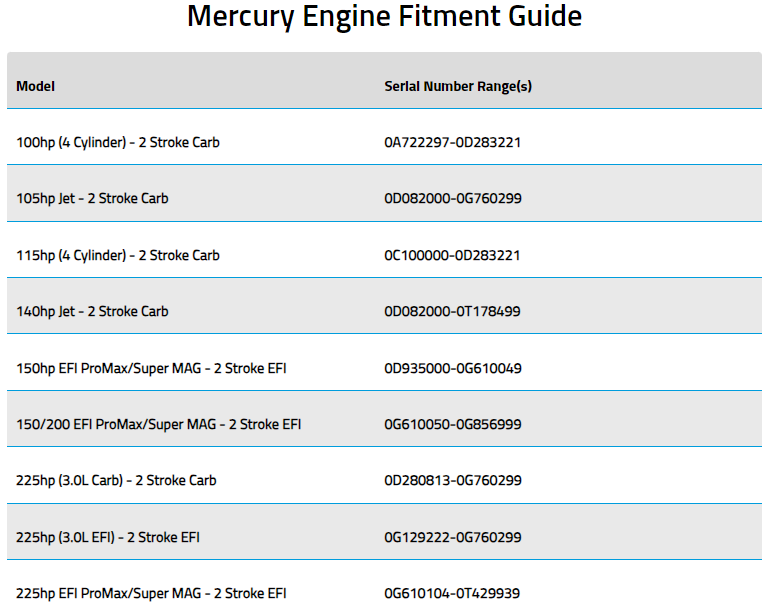Choose the 225hp (3.0L Carb) model
Screen dimensions: 766x606
(x=116, y=481)
